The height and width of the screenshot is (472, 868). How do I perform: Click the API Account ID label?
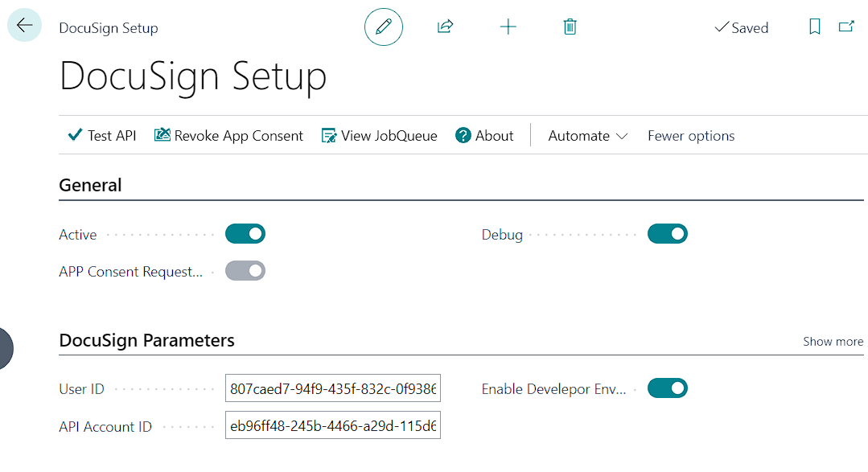(x=105, y=427)
